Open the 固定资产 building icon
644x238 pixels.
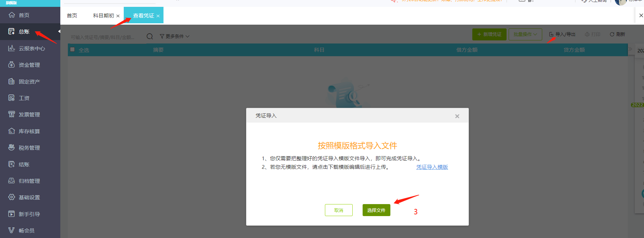[x=12, y=82]
